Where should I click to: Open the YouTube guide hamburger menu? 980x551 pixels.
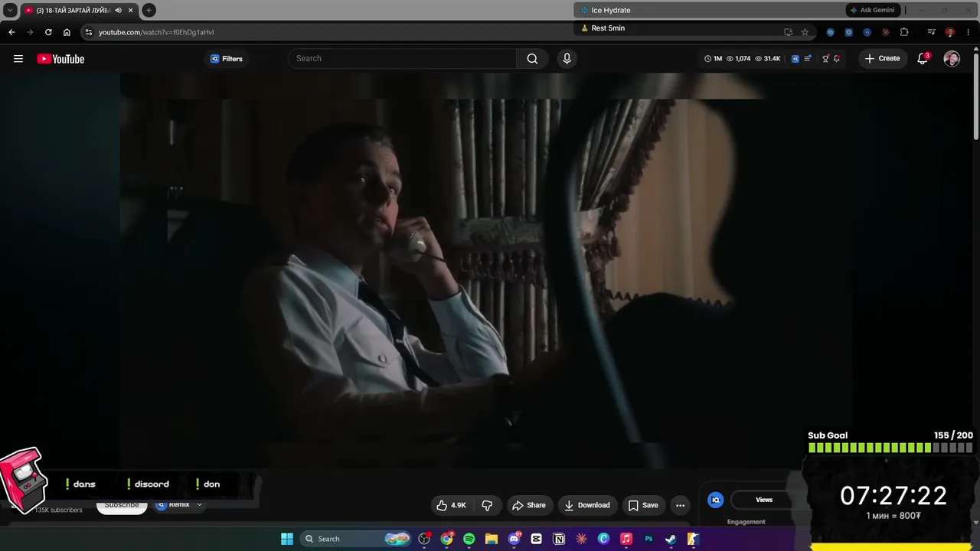(x=18, y=59)
